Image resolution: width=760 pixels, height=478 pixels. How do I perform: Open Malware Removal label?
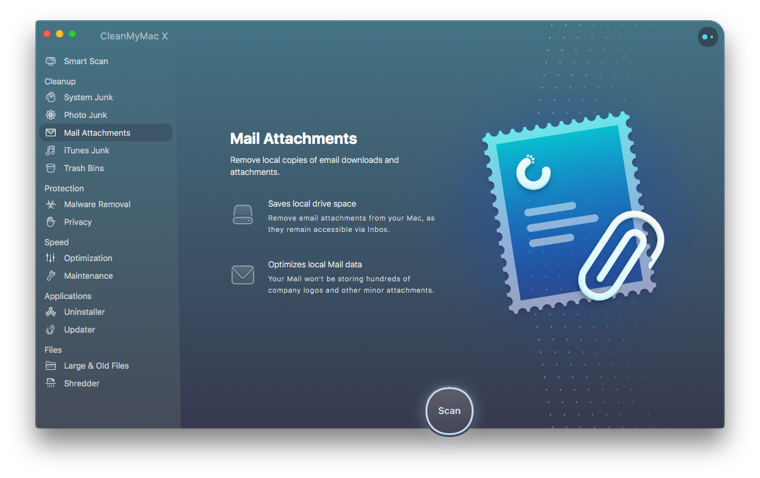pos(97,204)
